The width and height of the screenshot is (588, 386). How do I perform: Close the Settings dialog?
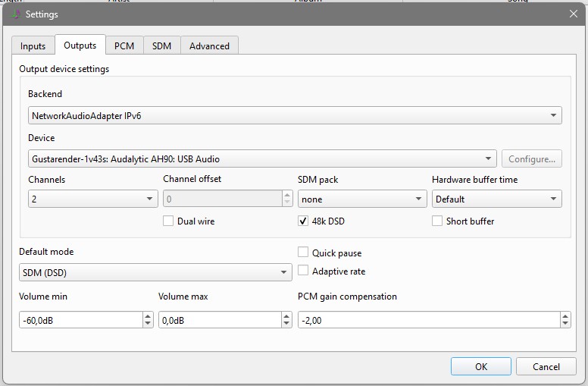(x=574, y=14)
